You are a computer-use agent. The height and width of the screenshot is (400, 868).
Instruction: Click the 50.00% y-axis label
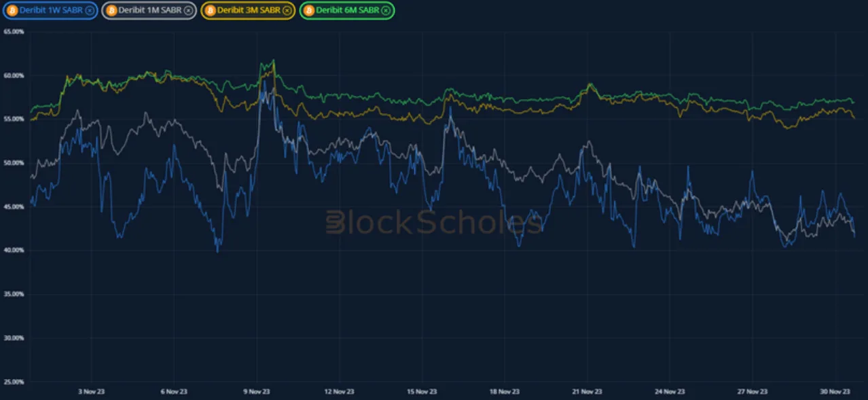pos(14,163)
